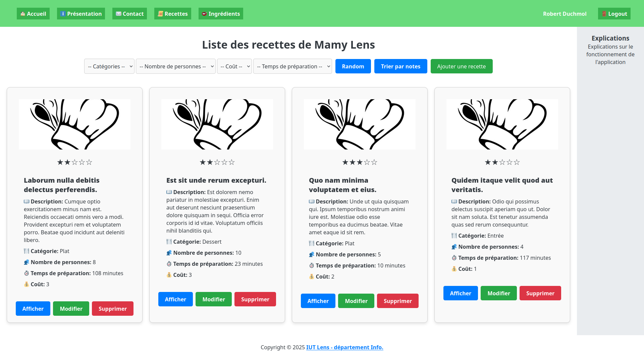
Task: Open the Temps de préparation dropdown
Action: (292, 66)
